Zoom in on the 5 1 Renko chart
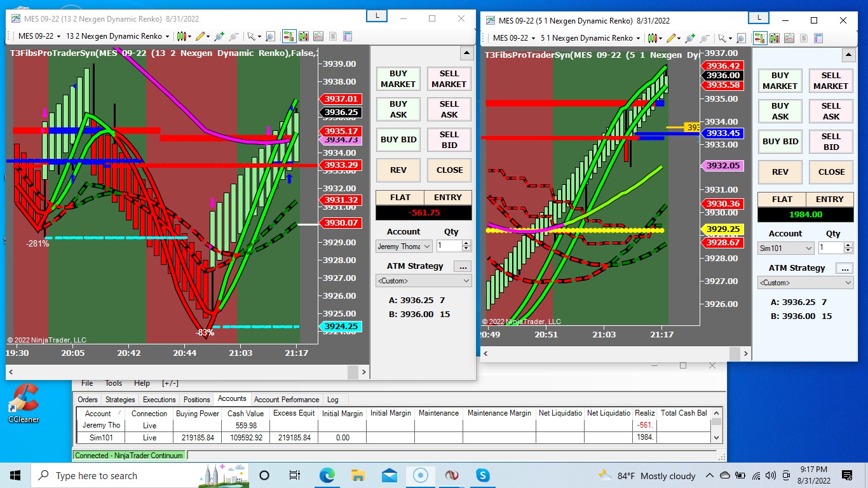Screen dimensions: 868x488 [x=690, y=38]
